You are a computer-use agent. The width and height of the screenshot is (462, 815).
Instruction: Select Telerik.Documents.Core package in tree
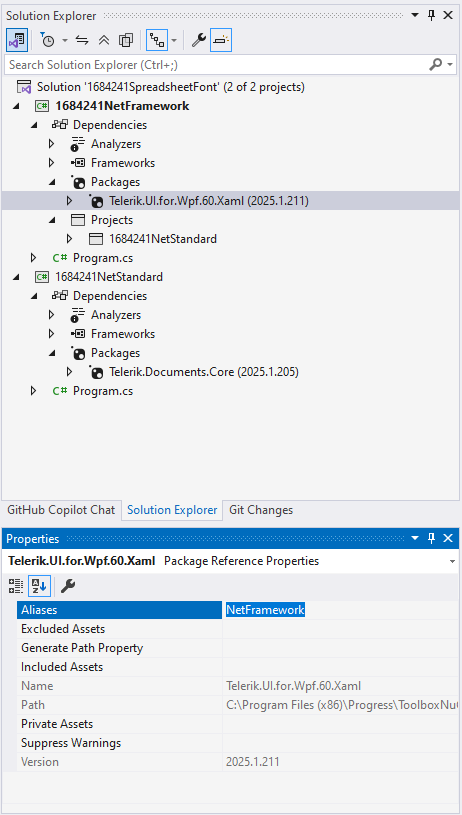coord(204,372)
